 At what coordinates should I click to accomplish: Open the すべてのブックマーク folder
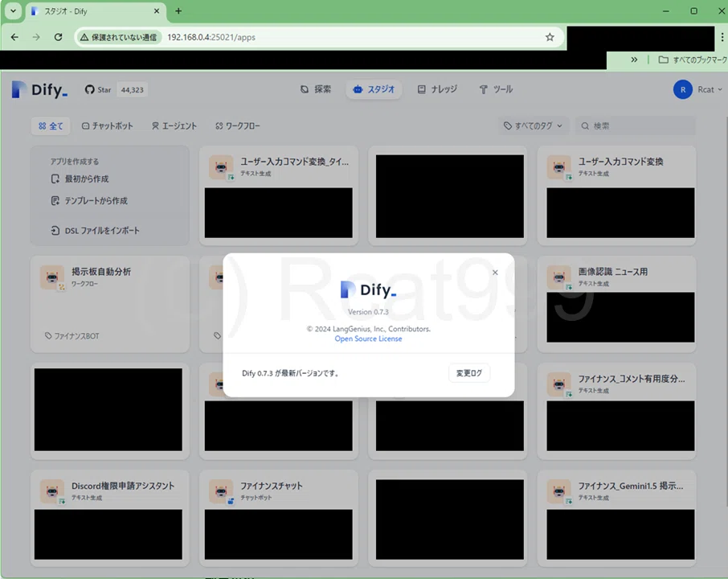[x=693, y=60]
